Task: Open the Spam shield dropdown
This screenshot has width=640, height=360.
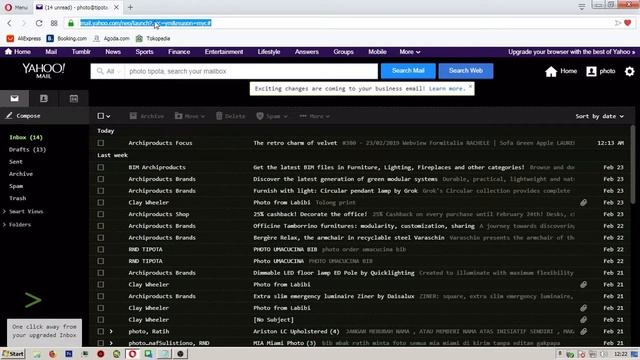Action: (x=272, y=116)
